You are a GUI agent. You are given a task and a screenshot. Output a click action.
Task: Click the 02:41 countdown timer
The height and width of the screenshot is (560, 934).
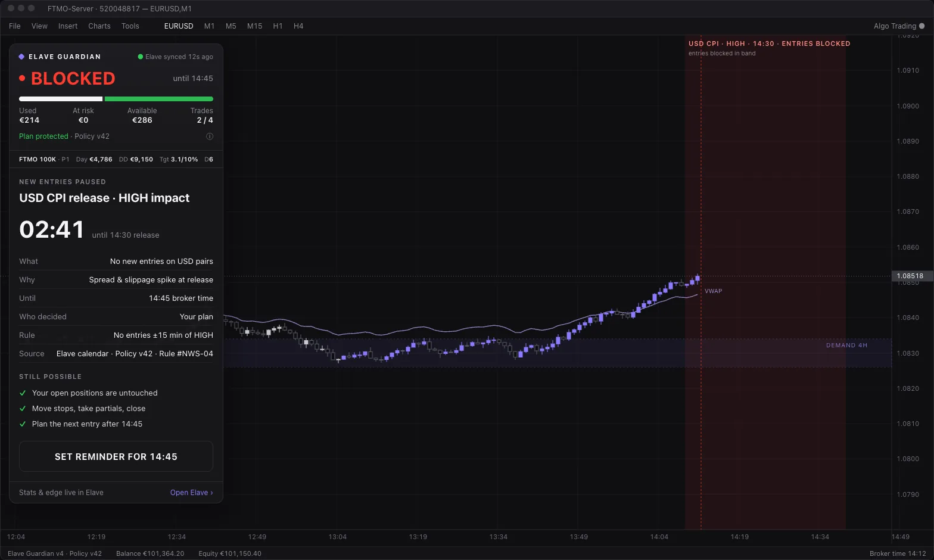point(52,229)
